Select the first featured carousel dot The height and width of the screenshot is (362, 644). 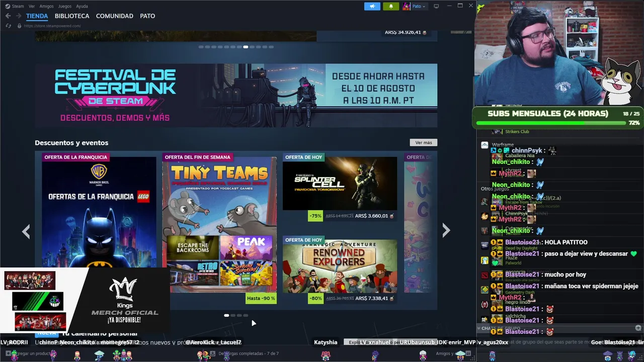click(201, 47)
